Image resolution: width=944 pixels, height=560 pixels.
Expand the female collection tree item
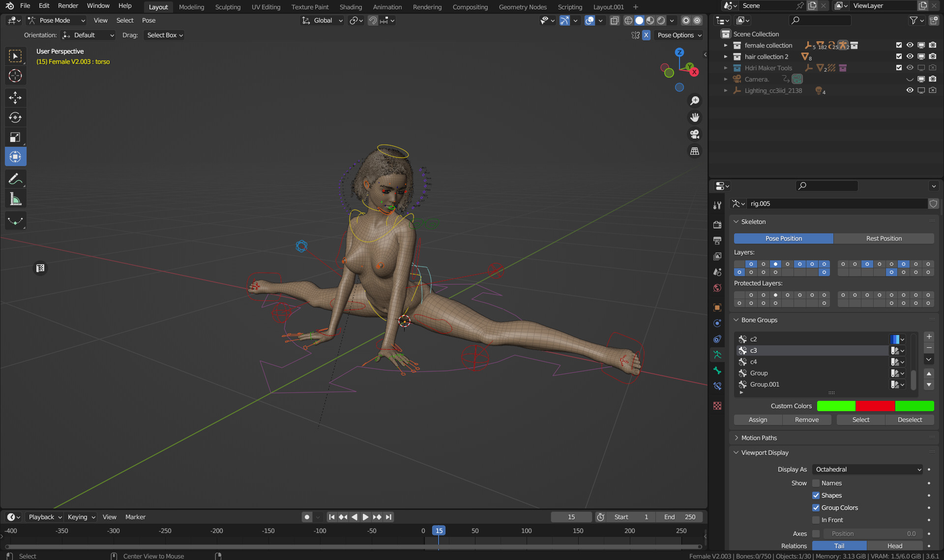(x=726, y=45)
